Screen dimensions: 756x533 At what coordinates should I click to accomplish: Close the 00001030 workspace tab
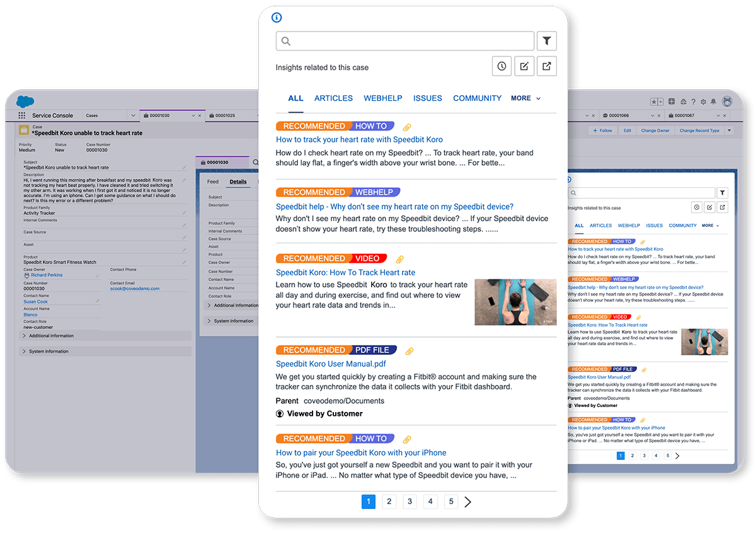pyautogui.click(x=200, y=116)
